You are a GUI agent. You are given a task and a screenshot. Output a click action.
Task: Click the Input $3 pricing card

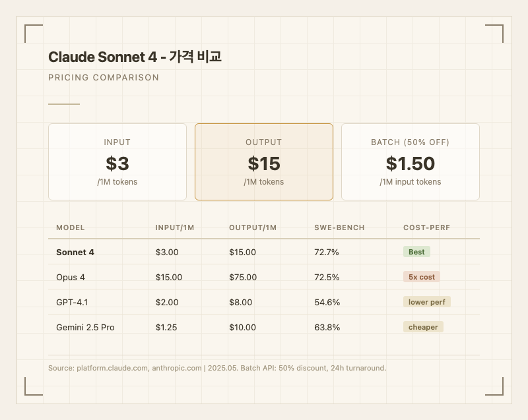[117, 162]
